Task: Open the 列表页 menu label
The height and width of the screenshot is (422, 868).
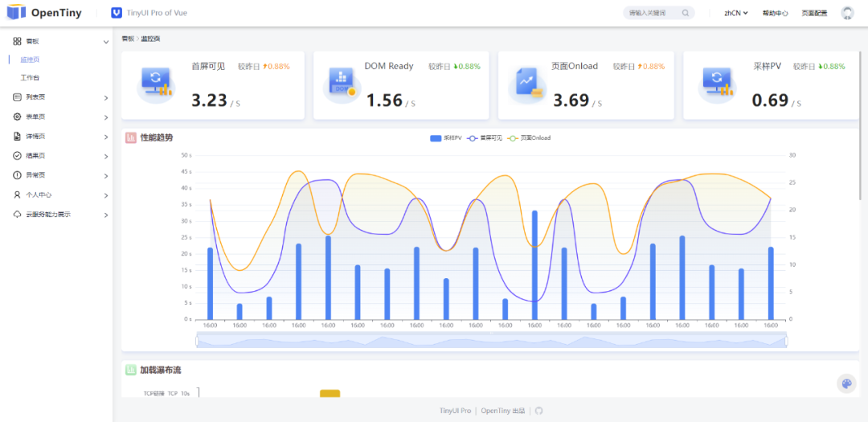Action: tap(35, 97)
